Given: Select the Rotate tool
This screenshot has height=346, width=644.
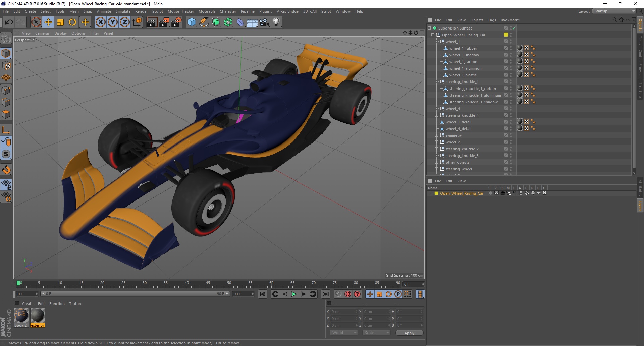Looking at the screenshot, I should [x=72, y=22].
